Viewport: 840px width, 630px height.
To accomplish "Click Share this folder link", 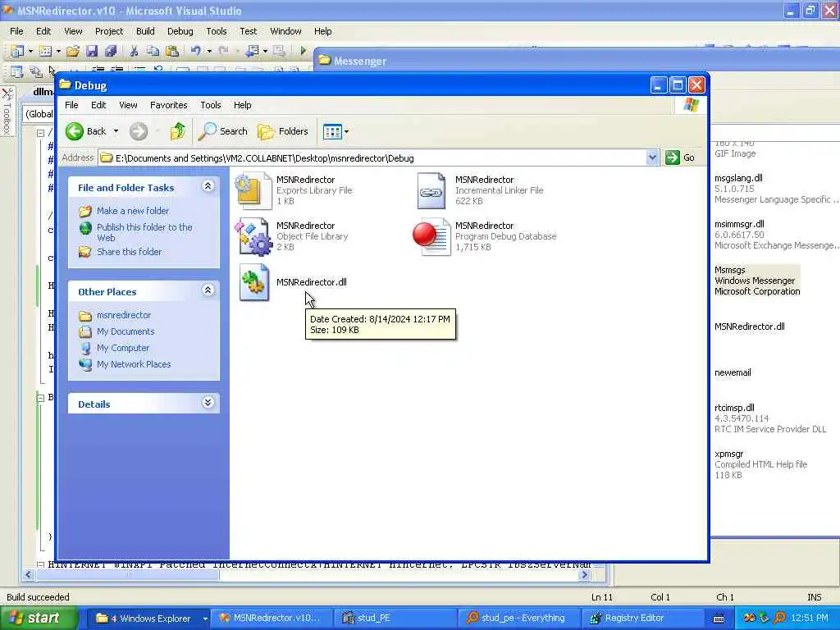I will (129, 252).
